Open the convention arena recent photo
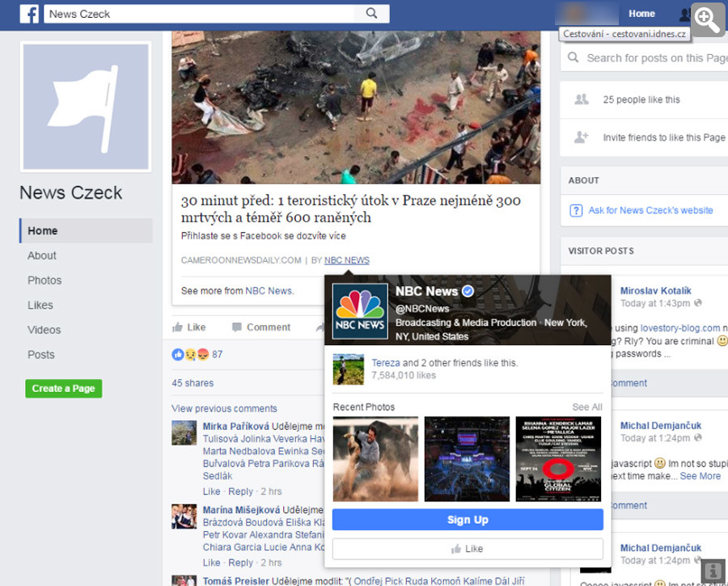 click(467, 459)
